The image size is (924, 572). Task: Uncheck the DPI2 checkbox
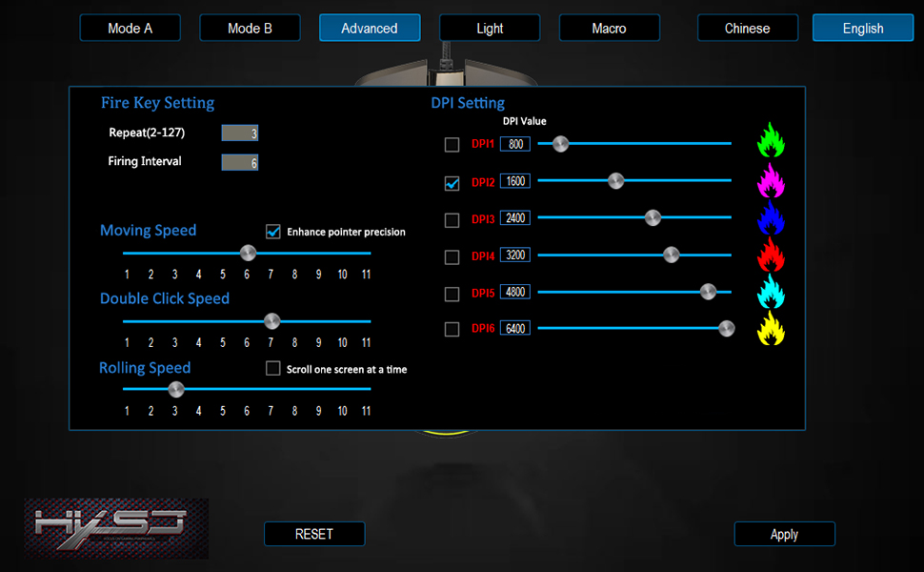pyautogui.click(x=452, y=183)
